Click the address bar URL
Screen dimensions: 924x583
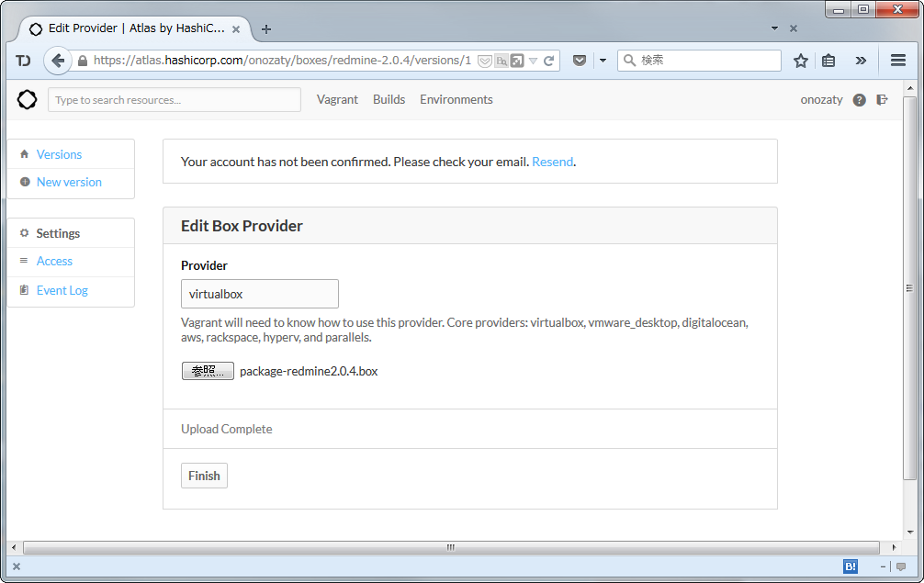(282, 60)
